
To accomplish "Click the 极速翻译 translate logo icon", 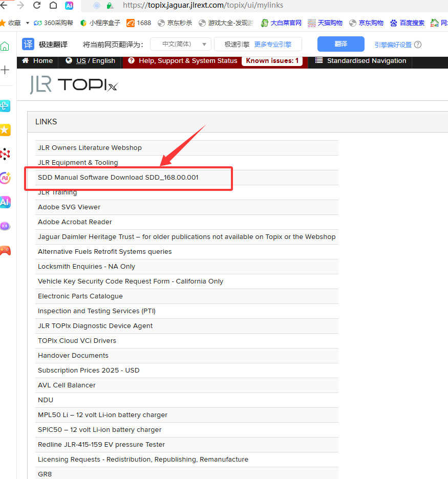I will (28, 45).
